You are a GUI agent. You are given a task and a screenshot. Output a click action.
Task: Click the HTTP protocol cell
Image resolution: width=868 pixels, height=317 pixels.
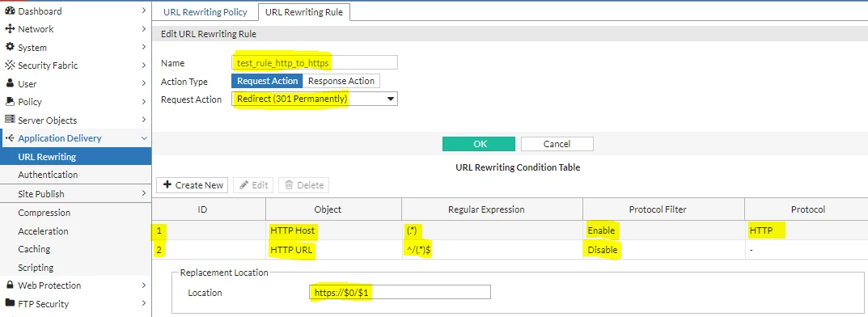(x=806, y=230)
